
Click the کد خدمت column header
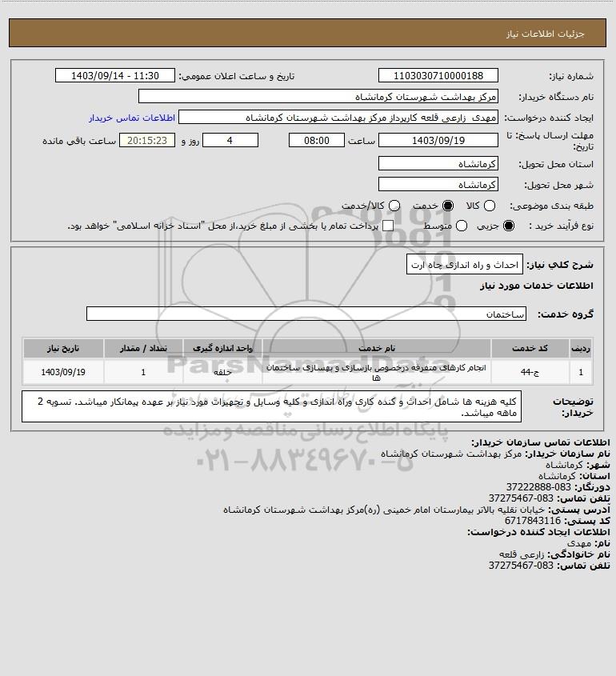530,348
